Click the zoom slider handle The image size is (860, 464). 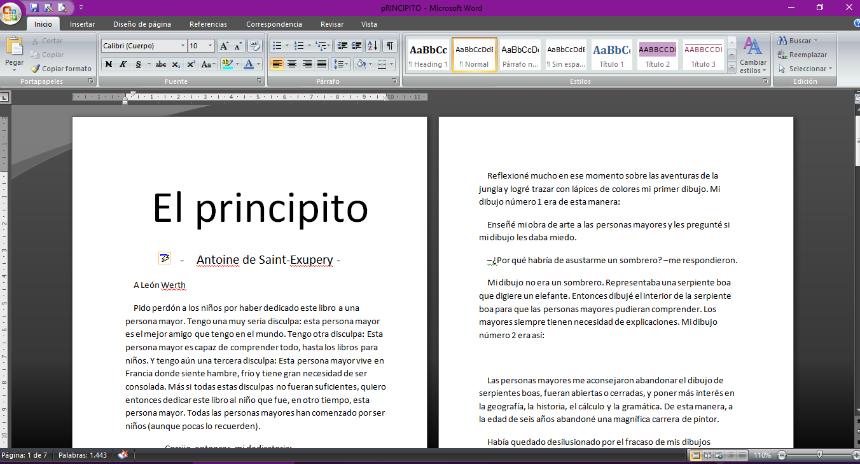819,455
